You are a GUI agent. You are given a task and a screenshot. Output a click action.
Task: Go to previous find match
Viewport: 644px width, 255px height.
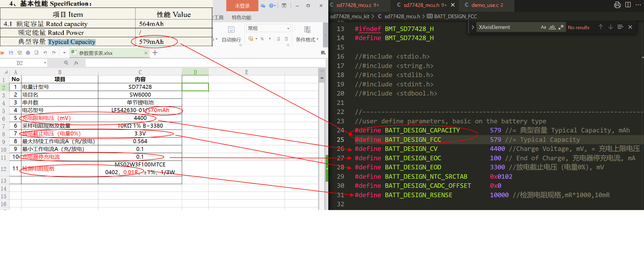601,27
